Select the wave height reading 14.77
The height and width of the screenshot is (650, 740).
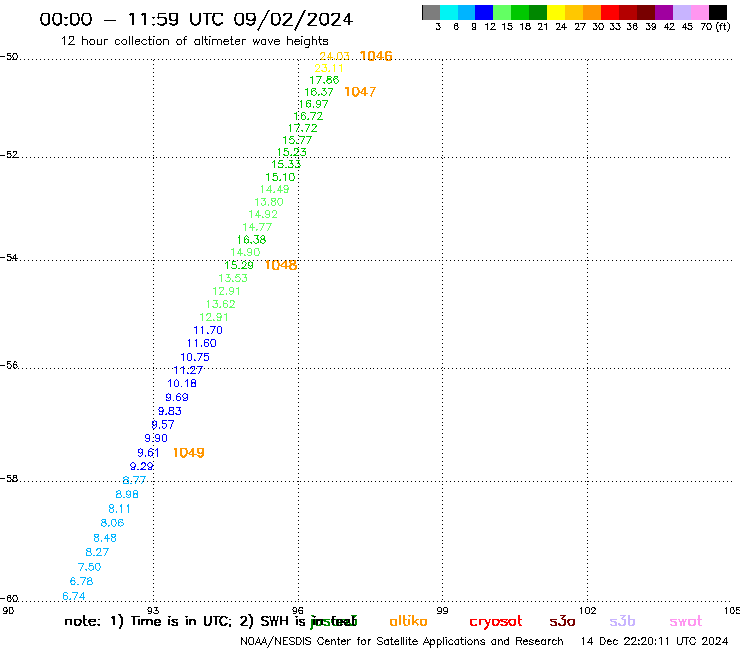click(x=257, y=227)
